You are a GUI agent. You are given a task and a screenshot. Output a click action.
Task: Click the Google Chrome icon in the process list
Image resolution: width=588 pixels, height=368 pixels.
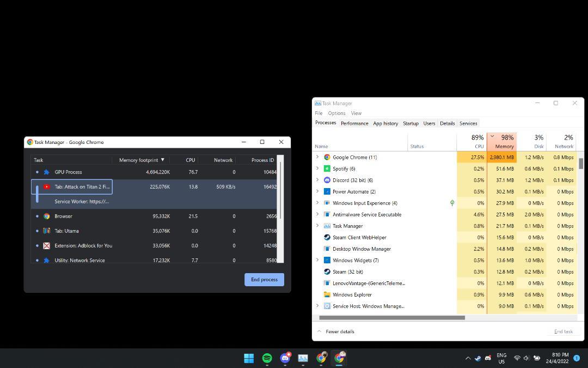326,157
